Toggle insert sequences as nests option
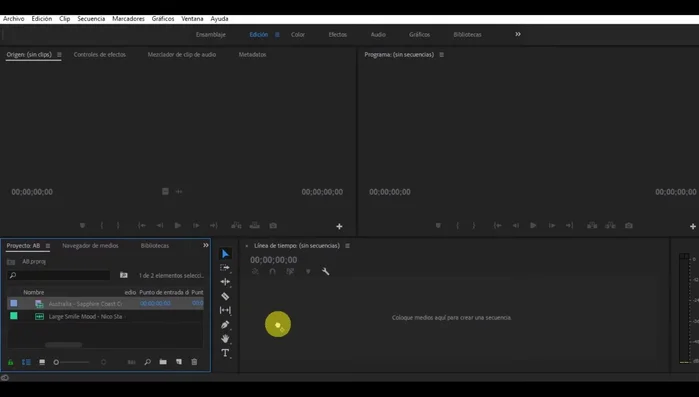 255,271
